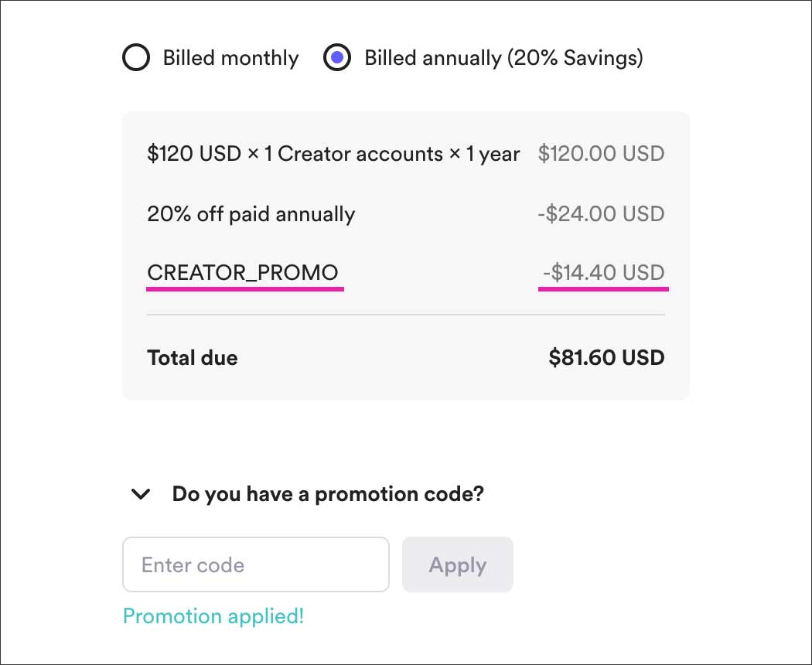Select the Billed annually radio button
The image size is (812, 665).
[337, 58]
